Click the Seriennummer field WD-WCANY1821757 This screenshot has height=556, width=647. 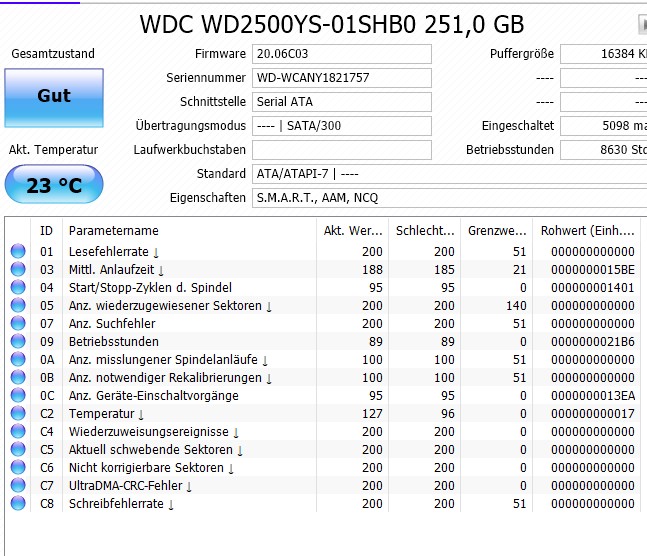(x=342, y=78)
